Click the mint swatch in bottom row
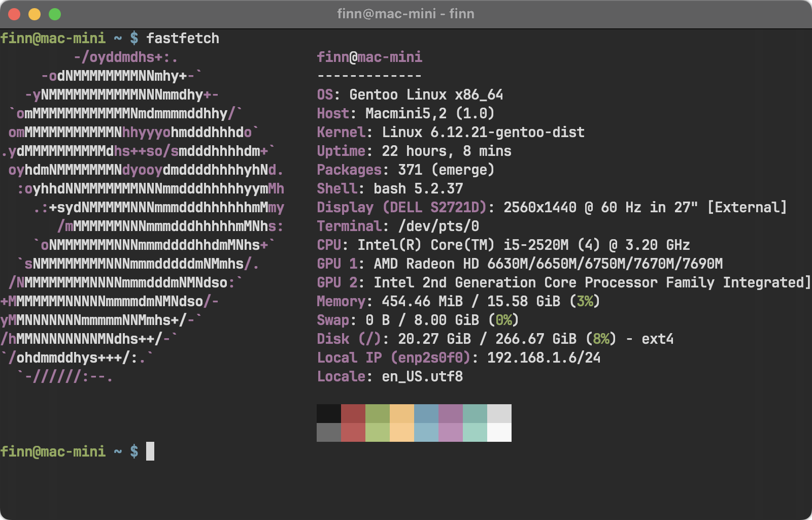This screenshot has height=520, width=812. tap(475, 432)
